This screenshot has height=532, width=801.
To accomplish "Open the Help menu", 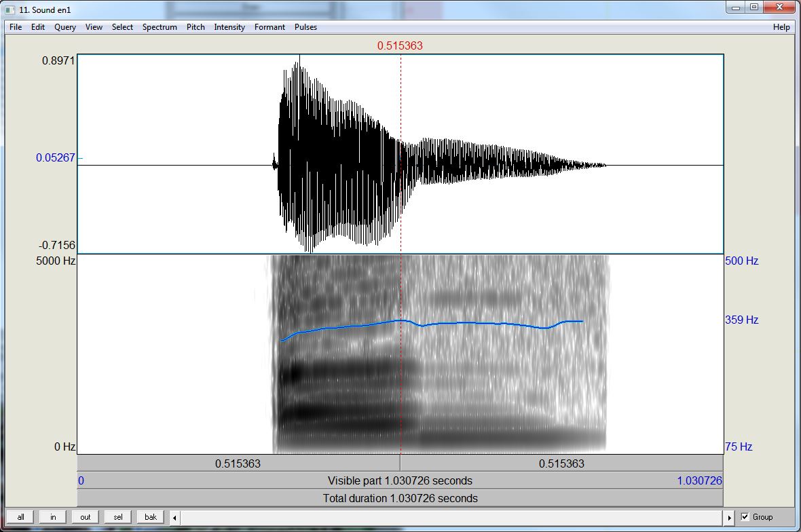I will [x=781, y=27].
